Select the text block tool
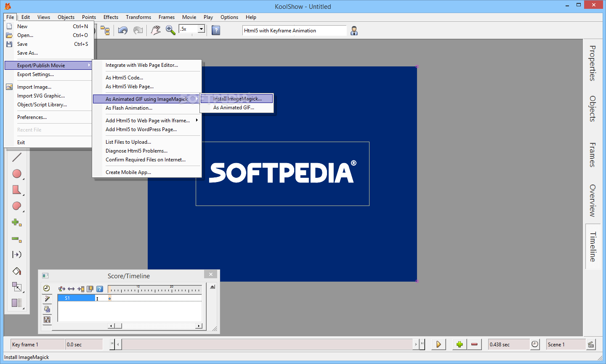Image resolution: width=606 pixels, height=364 pixels. [x=17, y=303]
